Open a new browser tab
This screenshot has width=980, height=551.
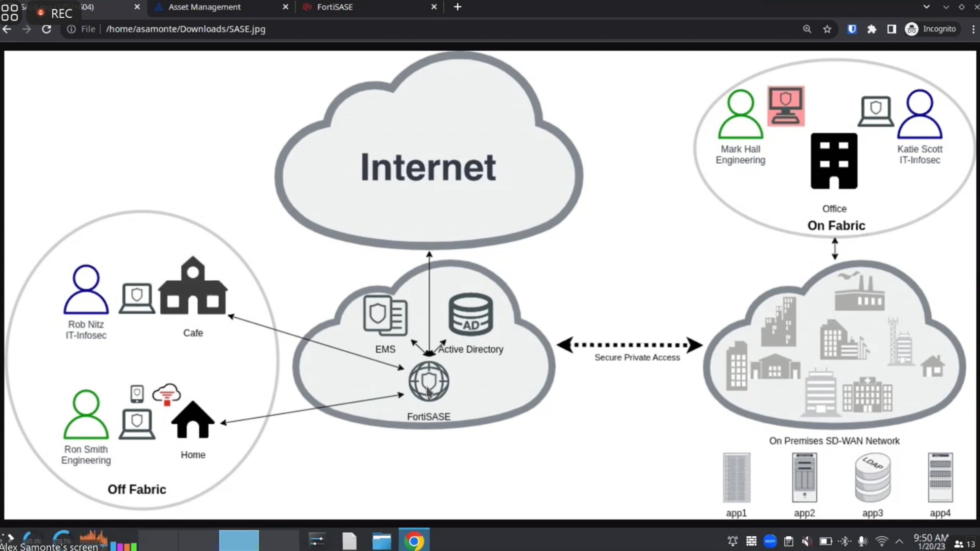tap(457, 7)
